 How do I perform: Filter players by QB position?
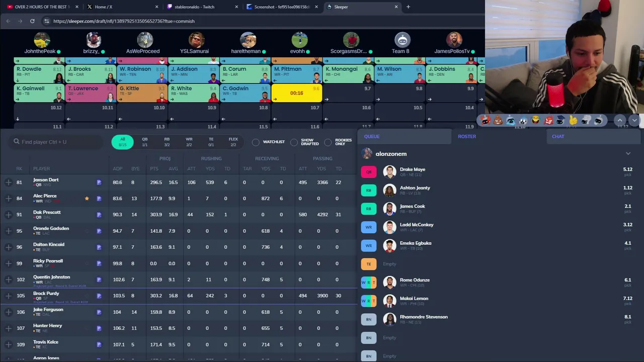point(144,142)
